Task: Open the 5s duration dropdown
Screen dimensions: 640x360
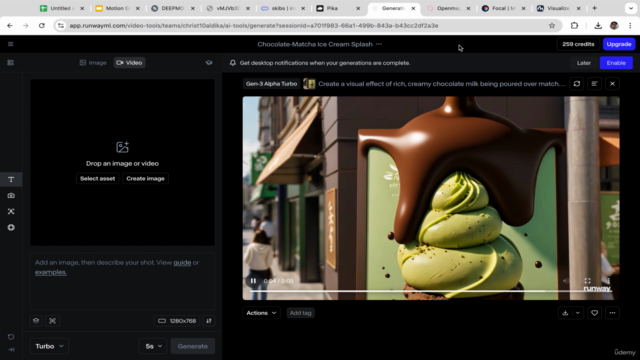Action: click(153, 346)
